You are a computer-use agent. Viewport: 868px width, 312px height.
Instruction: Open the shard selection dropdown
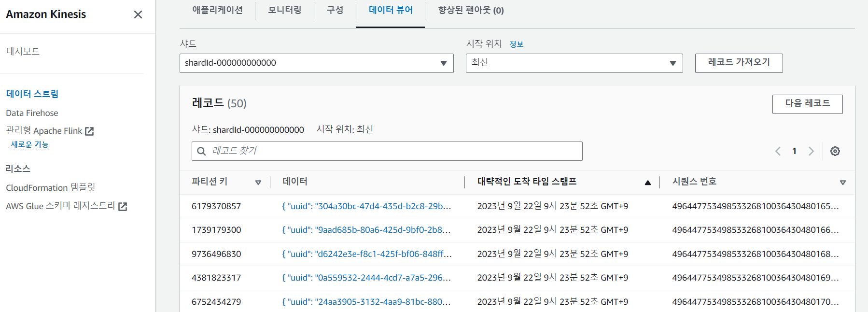click(316, 63)
